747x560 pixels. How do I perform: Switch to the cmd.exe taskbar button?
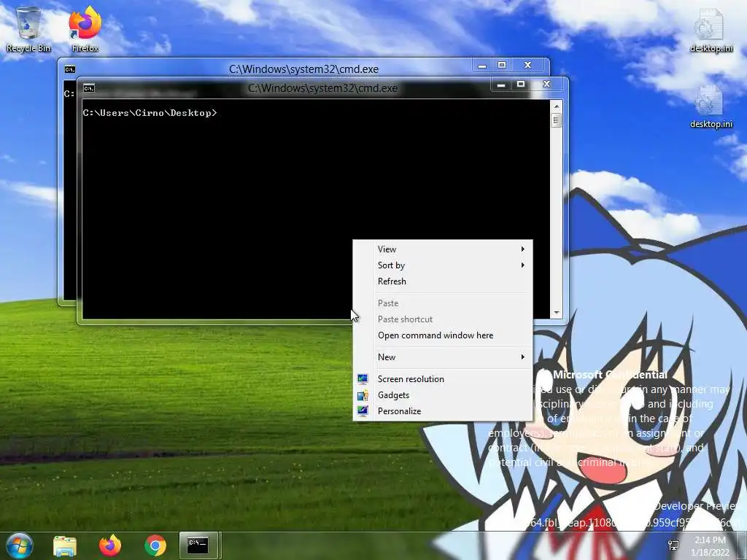(198, 545)
